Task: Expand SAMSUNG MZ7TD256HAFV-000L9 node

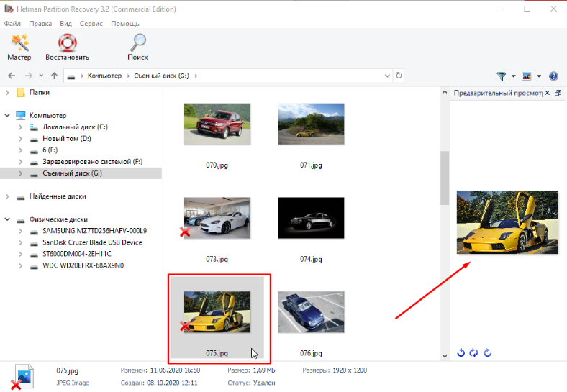Action: [20, 231]
